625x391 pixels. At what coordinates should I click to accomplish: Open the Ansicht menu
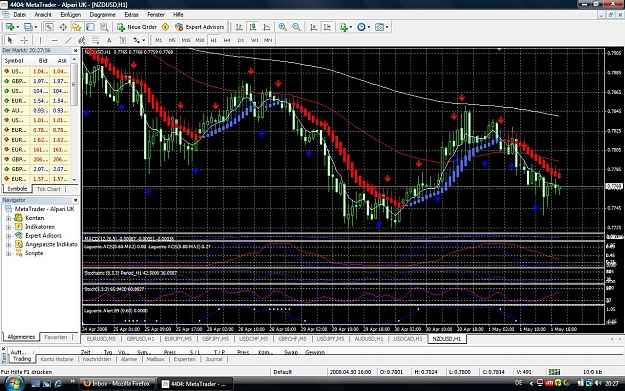(x=43, y=15)
